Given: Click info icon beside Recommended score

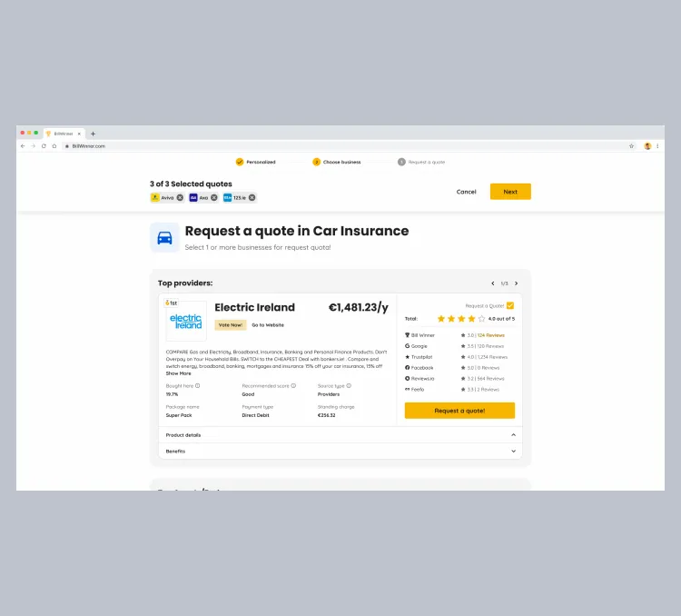Looking at the screenshot, I should tap(293, 385).
